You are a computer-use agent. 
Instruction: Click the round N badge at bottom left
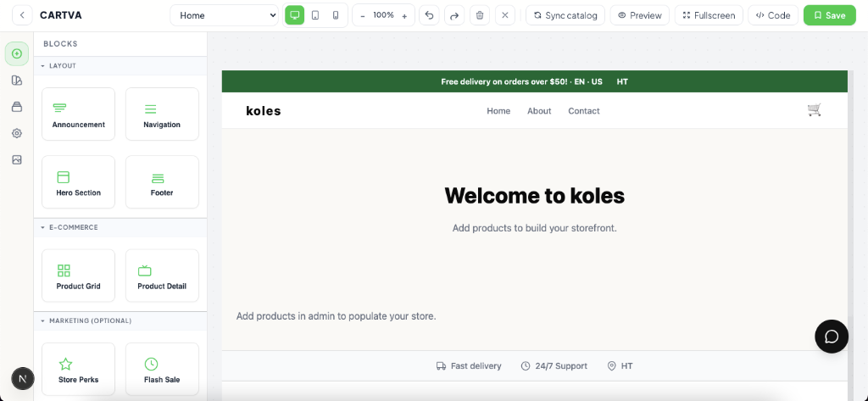point(23,379)
